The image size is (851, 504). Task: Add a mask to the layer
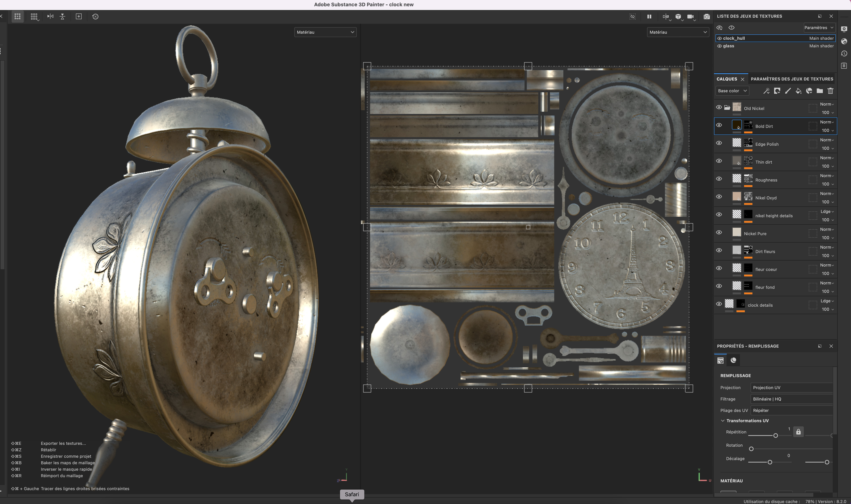(777, 91)
